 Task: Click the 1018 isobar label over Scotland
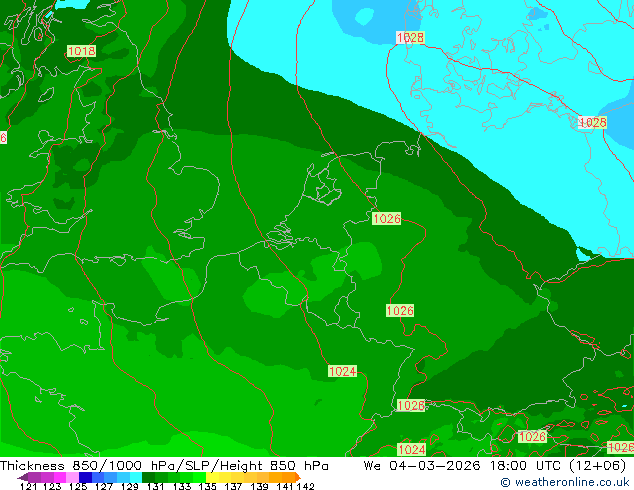click(x=81, y=51)
